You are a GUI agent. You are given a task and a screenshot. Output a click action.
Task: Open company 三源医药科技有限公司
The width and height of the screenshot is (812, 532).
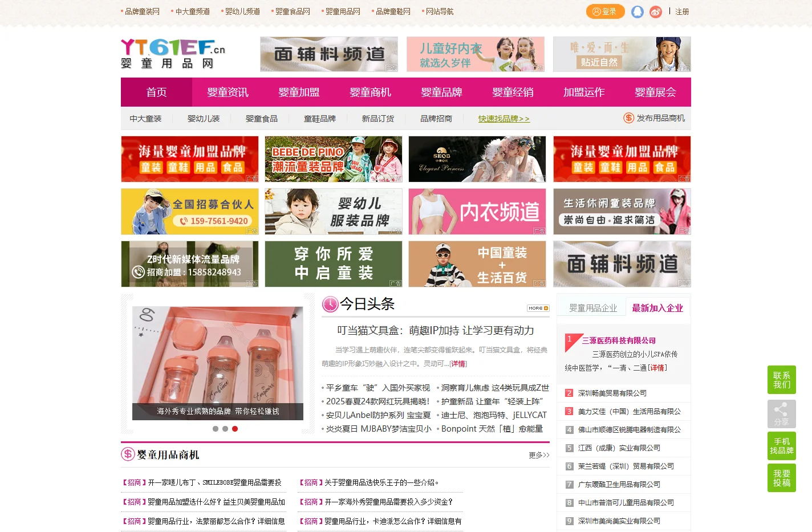click(x=619, y=340)
